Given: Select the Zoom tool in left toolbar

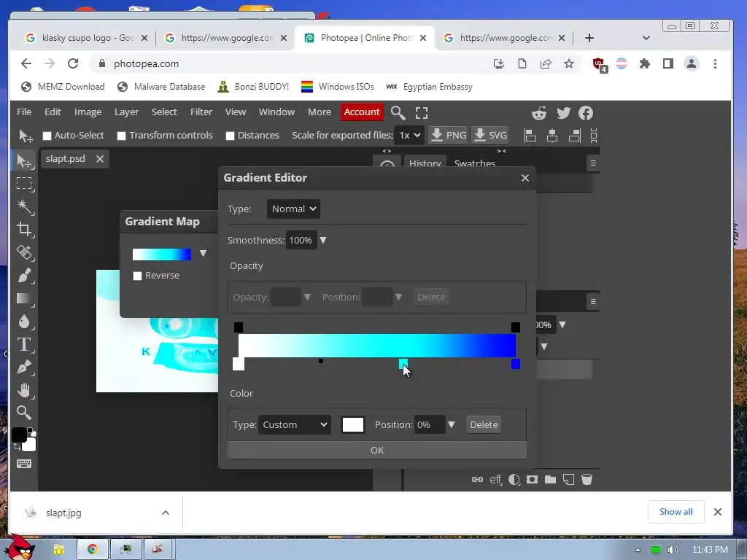Looking at the screenshot, I should pyautogui.click(x=24, y=413).
